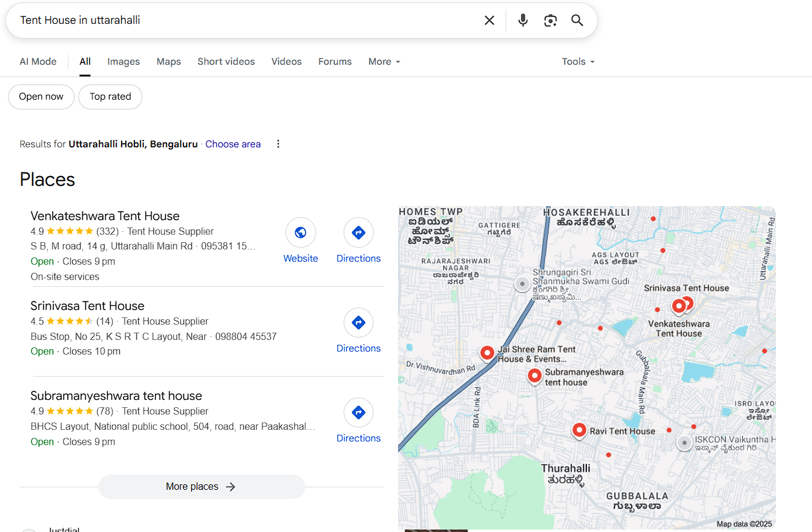Open Google Lens image search
Viewport: 812px width, 532px height.
click(x=550, y=20)
